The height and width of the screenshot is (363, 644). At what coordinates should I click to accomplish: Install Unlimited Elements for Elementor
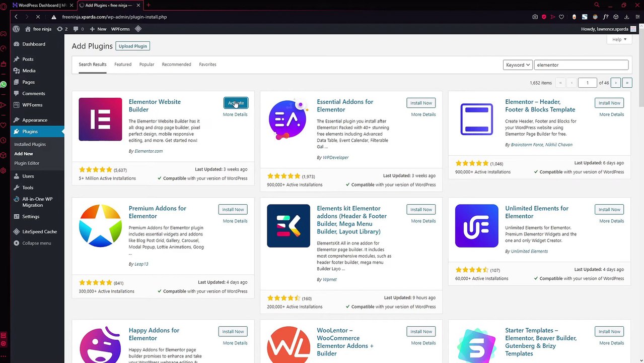(609, 210)
